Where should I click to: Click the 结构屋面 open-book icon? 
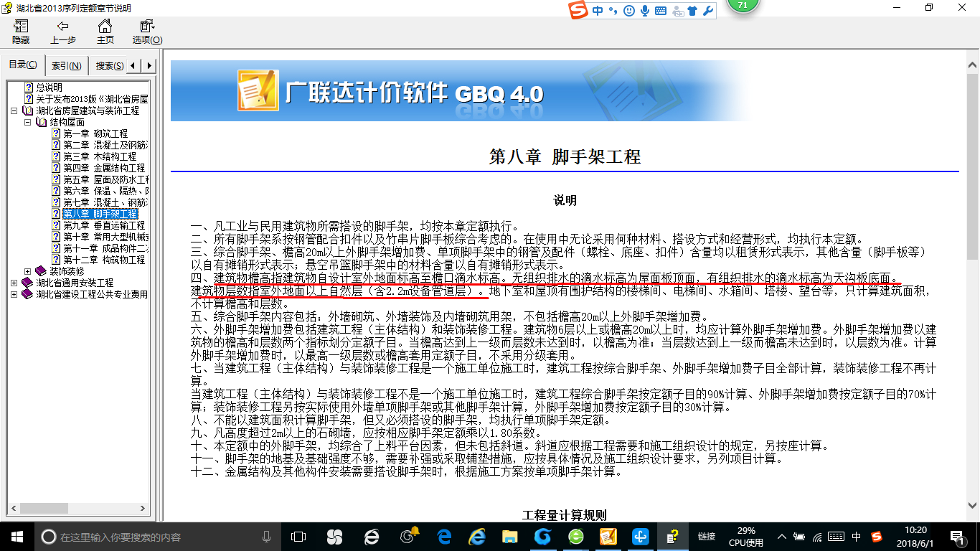pos(41,123)
